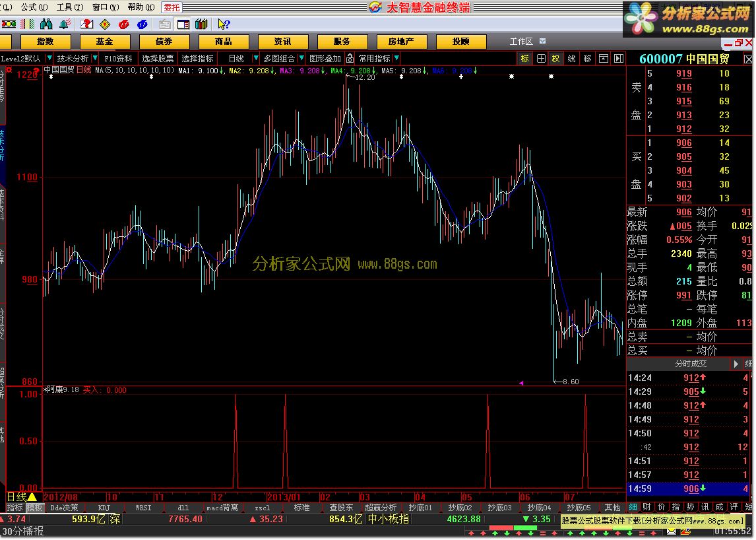Open the books library icon
The height and width of the screenshot is (540, 756).
point(201,24)
